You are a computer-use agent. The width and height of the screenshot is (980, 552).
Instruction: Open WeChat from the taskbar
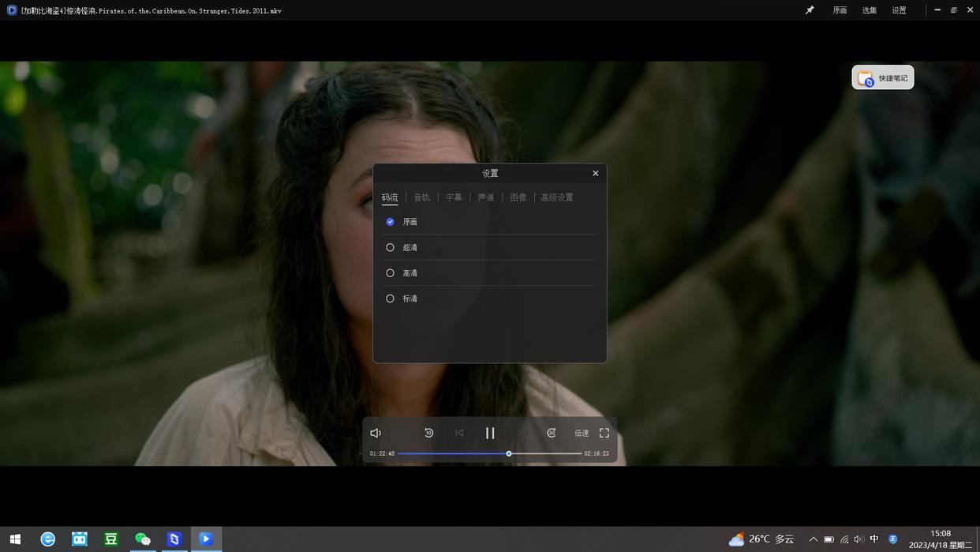143,539
